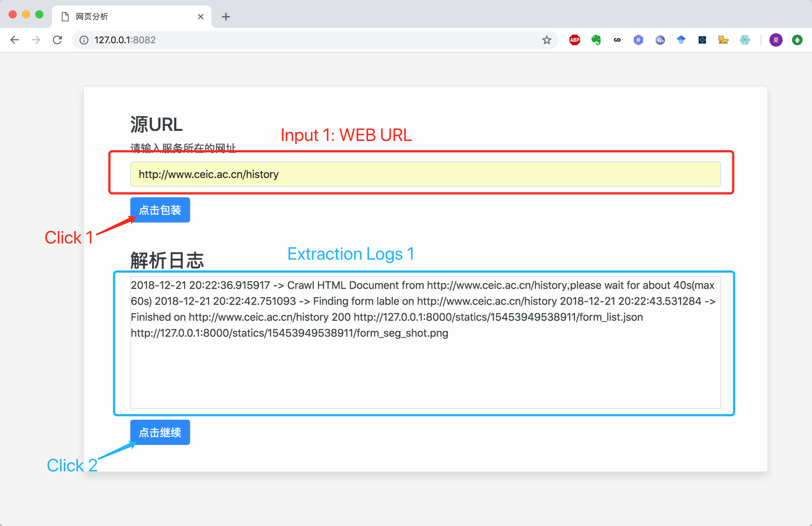The width and height of the screenshot is (812, 526).
Task: Go back to previous page
Action: [15, 40]
